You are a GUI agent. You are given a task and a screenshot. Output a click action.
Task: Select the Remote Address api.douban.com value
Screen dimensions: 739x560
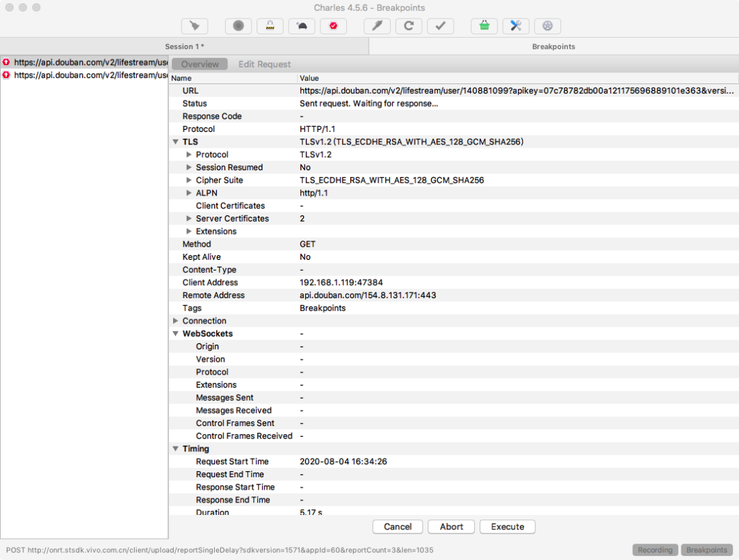tap(367, 295)
